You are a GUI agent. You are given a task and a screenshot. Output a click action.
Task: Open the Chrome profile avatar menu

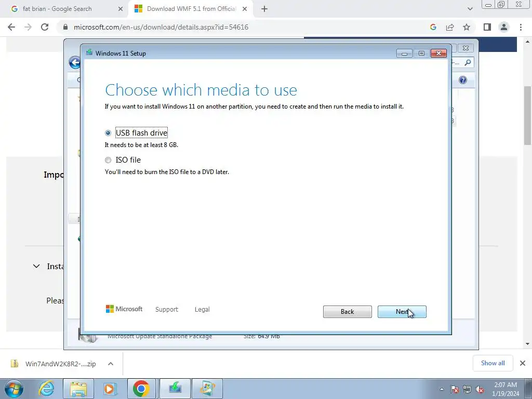pyautogui.click(x=504, y=27)
